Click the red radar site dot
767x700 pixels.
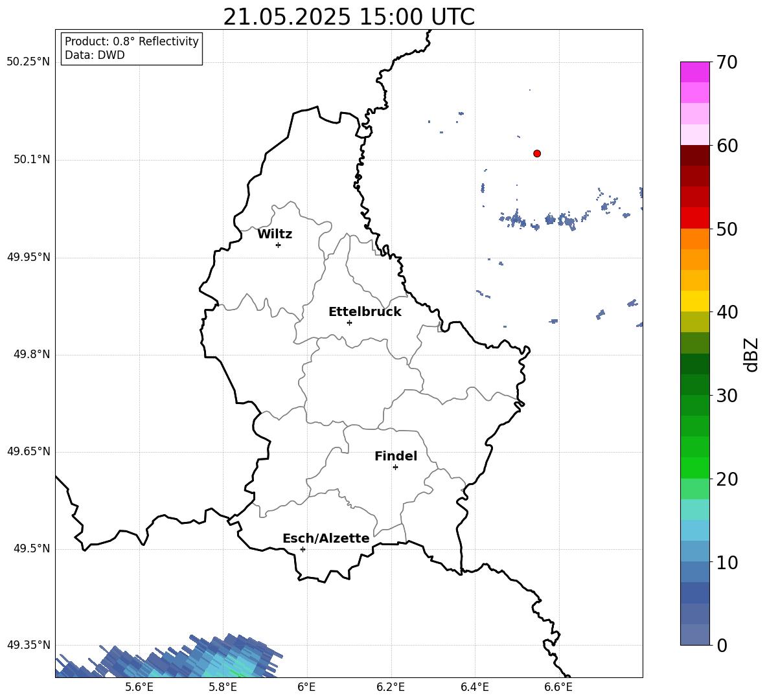[x=536, y=153]
